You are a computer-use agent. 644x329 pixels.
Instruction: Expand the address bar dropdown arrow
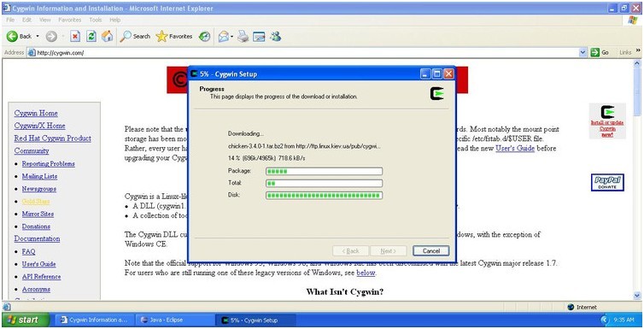583,53
